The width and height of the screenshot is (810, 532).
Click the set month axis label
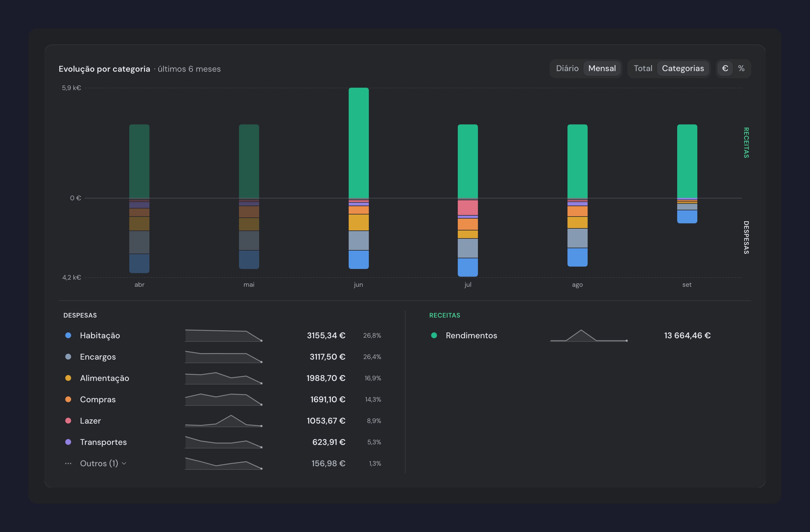pyautogui.click(x=687, y=285)
